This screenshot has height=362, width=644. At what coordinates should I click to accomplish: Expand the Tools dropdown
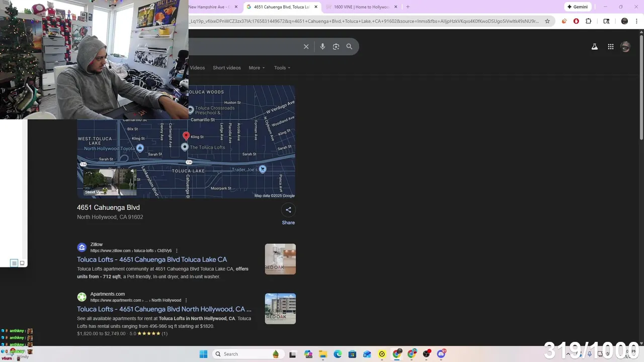[282, 68]
